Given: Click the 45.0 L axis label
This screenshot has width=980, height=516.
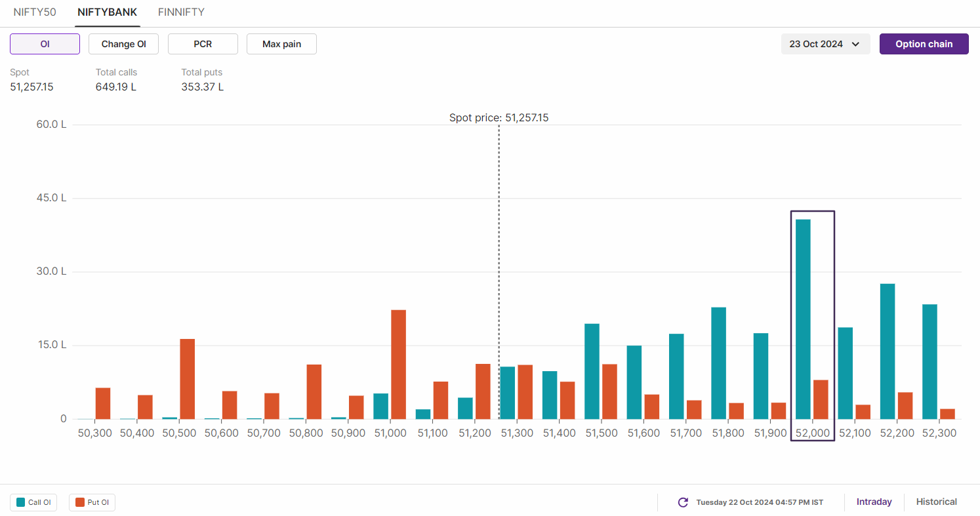Looking at the screenshot, I should 51,198.
